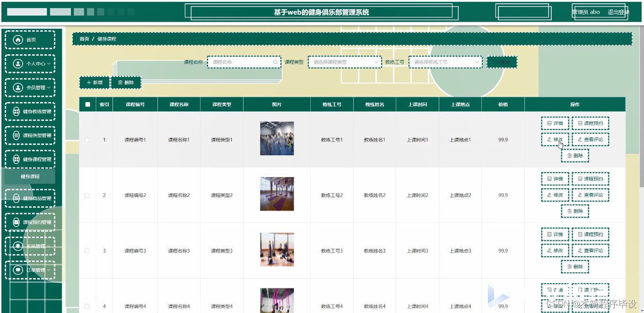Click 修改 on the 课程编号2 row
The image size is (644, 313).
point(555,195)
